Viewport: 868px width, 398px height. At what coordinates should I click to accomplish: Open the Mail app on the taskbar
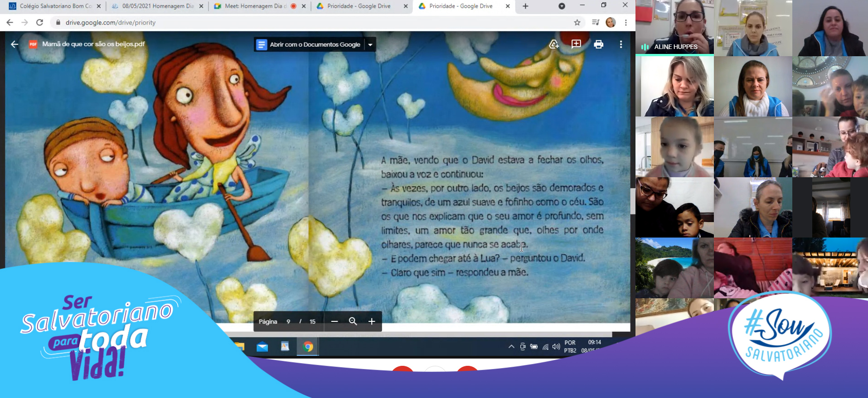(262, 347)
